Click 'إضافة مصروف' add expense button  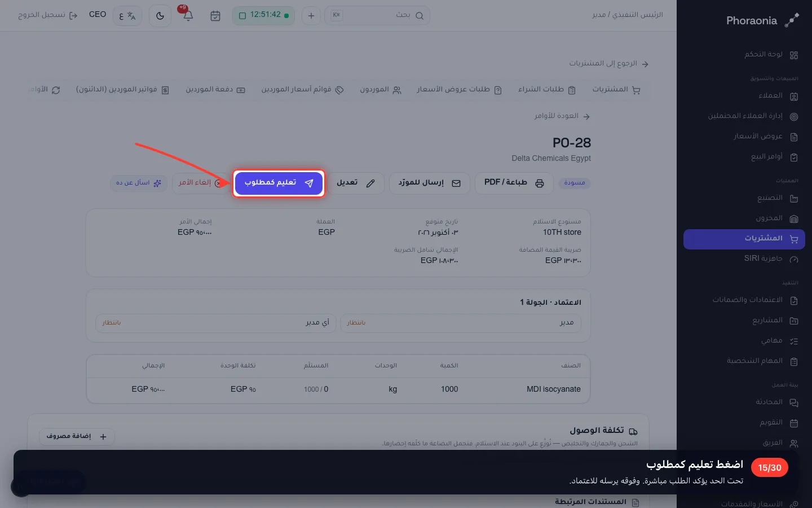(x=77, y=436)
